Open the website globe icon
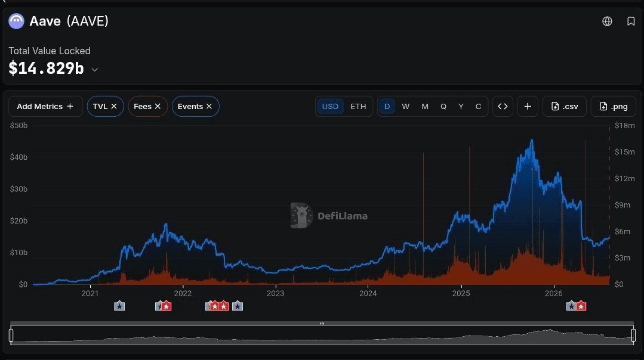This screenshot has height=360, width=644. (607, 21)
